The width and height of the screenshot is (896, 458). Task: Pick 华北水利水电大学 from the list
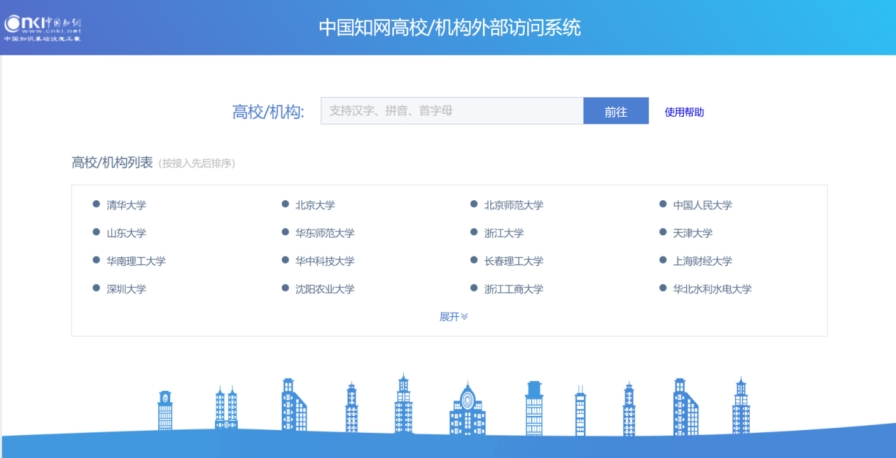click(712, 289)
